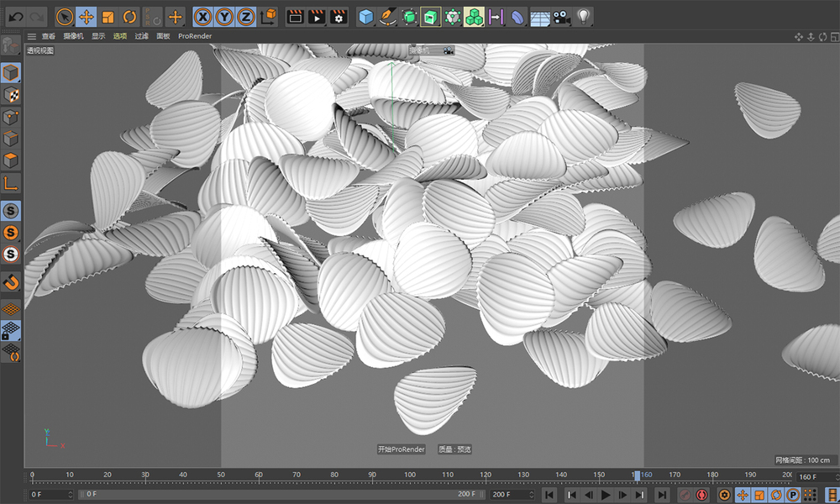
Task: Open the 过滤 filter menu
Action: coord(141,36)
